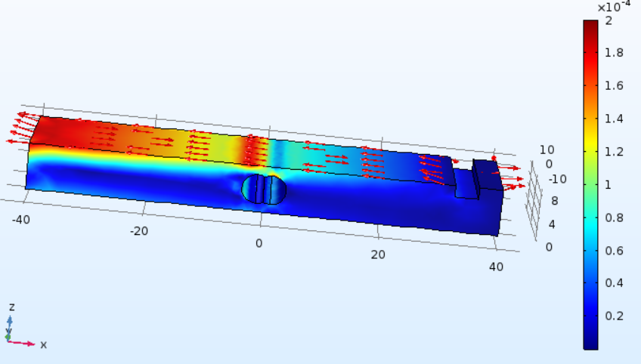Click the -20 x-axis tick label

[140, 231]
